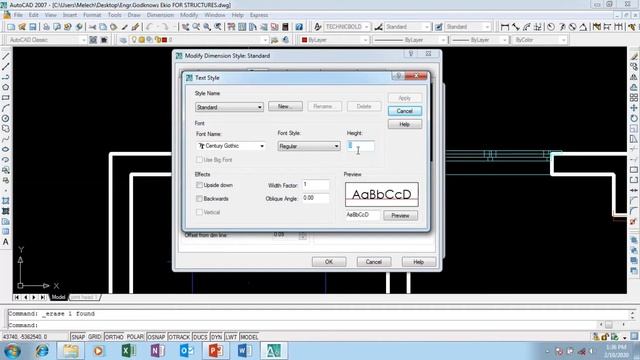Click New button in Text Style dialog
640x360 pixels.
click(285, 107)
